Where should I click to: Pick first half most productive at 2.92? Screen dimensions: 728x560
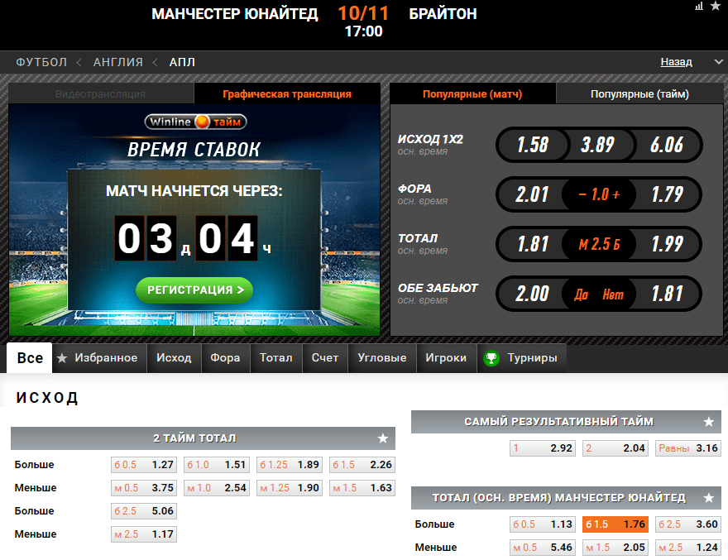click(x=543, y=448)
